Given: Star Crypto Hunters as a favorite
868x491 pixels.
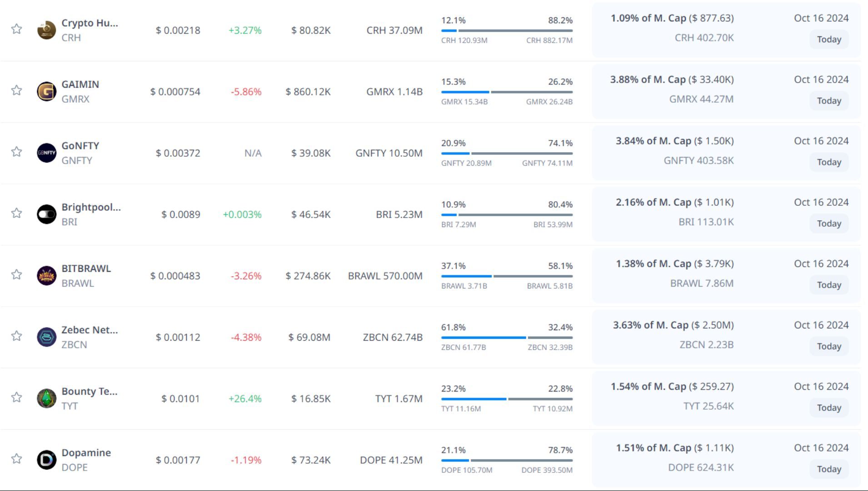Looking at the screenshot, I should coord(17,29).
